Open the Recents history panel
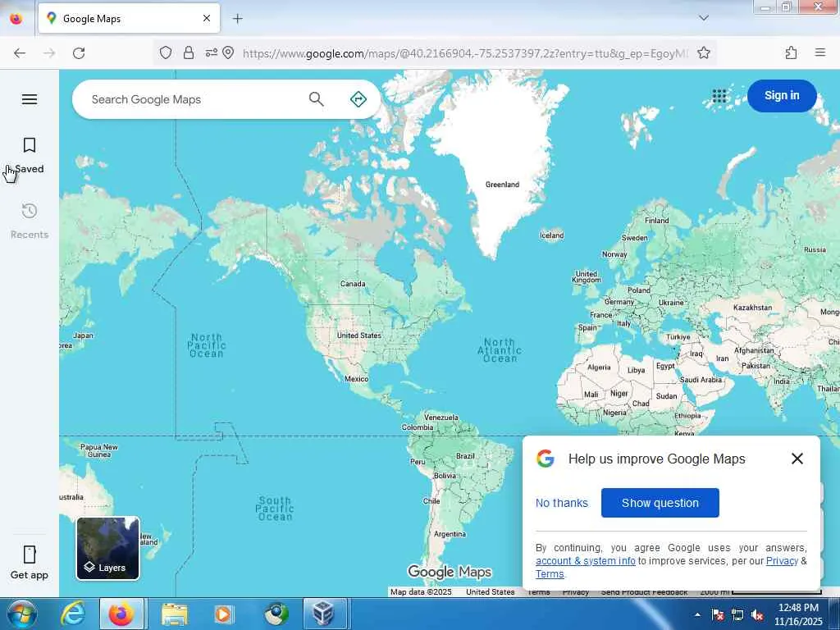Screen dimensions: 840x630 pos(30,221)
